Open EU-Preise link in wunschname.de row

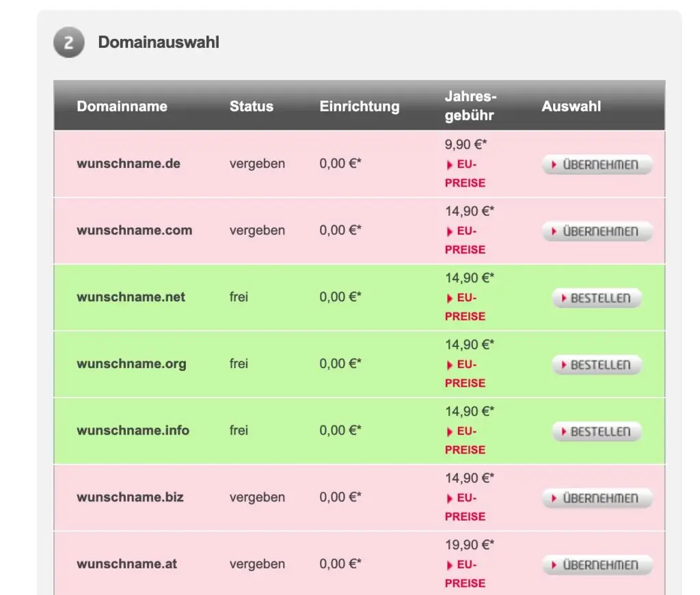click(465, 174)
